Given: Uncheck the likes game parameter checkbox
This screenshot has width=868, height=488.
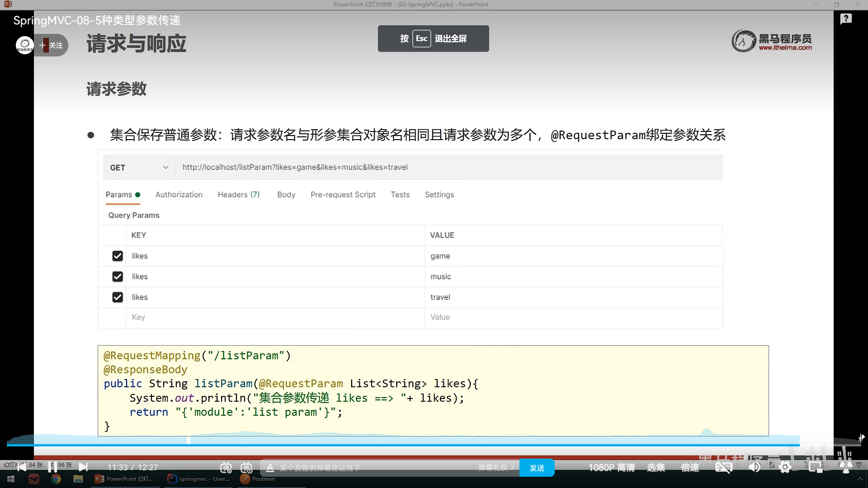Looking at the screenshot, I should (x=118, y=256).
